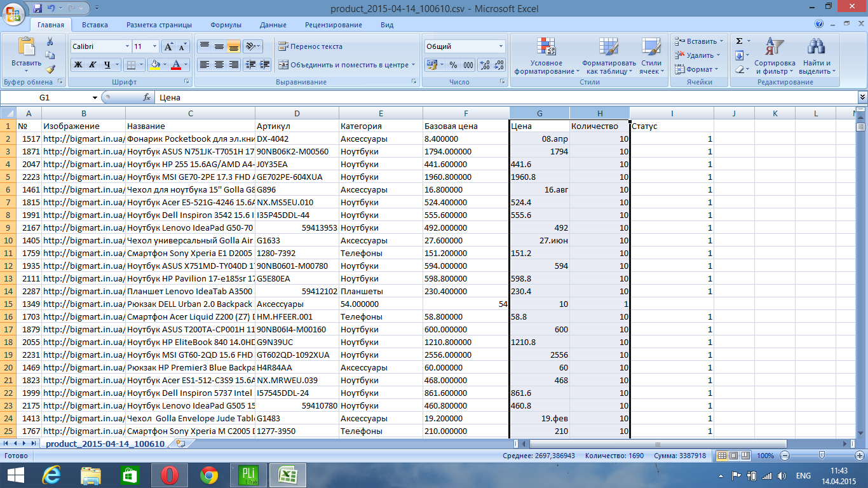This screenshot has height=488, width=868.
Task: Click Объединить и поместить в центре
Action: [x=346, y=65]
